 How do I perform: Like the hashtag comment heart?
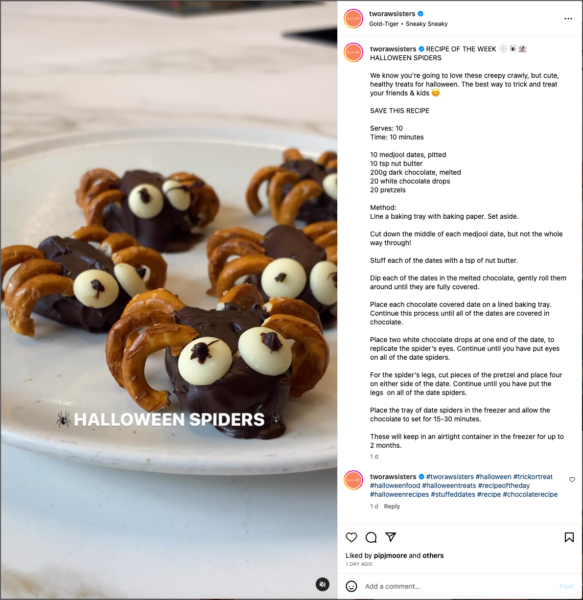(x=572, y=479)
